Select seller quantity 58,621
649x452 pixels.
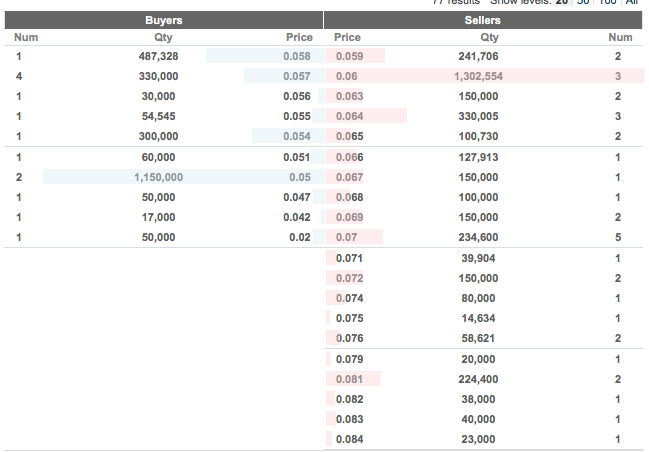pyautogui.click(x=478, y=338)
